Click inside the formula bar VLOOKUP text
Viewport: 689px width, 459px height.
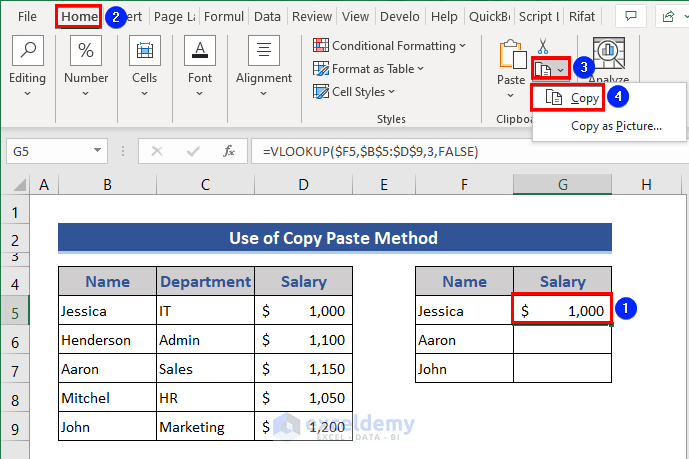point(370,152)
